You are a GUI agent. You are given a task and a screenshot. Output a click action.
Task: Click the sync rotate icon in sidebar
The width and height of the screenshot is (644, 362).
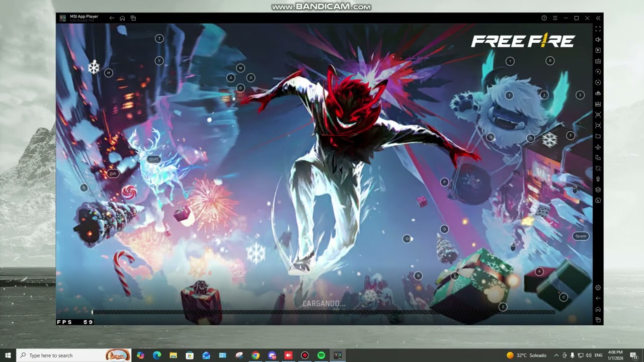[x=598, y=82]
